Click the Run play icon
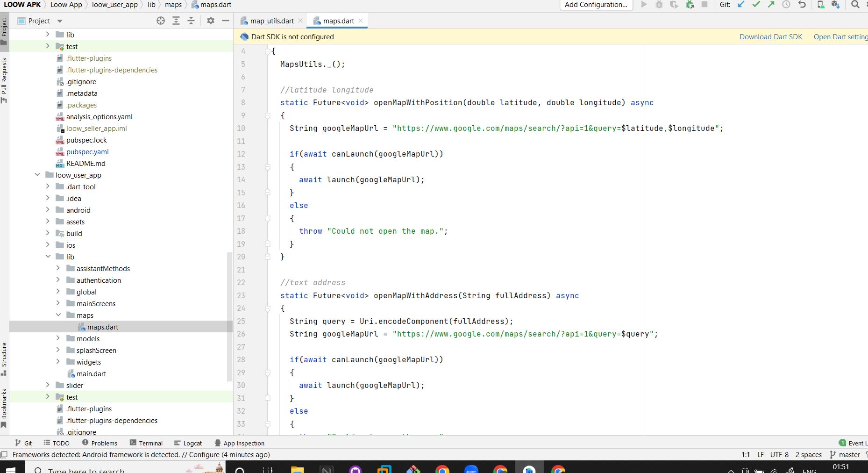 pyautogui.click(x=644, y=5)
